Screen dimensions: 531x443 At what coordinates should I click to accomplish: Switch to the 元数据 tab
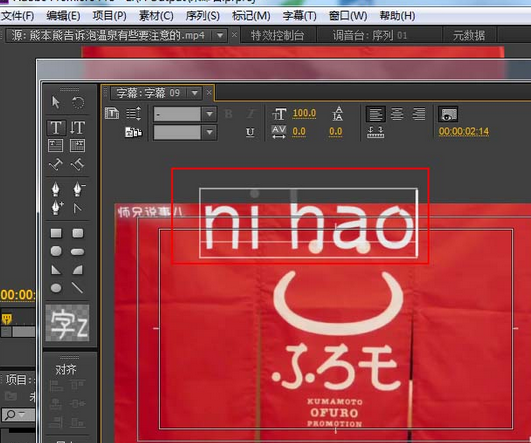469,35
